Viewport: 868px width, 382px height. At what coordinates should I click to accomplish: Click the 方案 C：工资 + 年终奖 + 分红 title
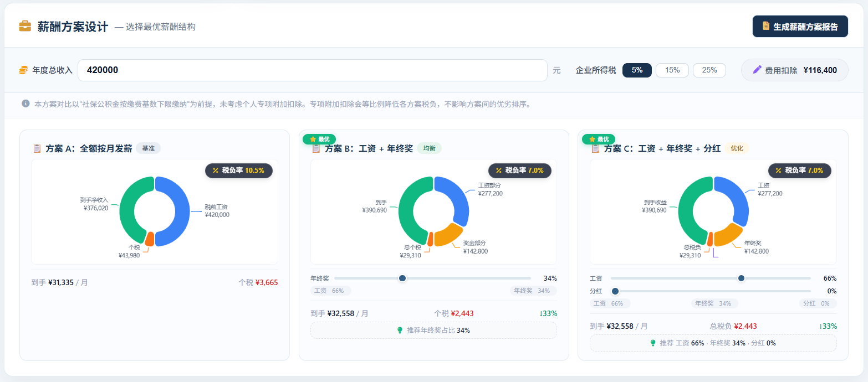662,148
